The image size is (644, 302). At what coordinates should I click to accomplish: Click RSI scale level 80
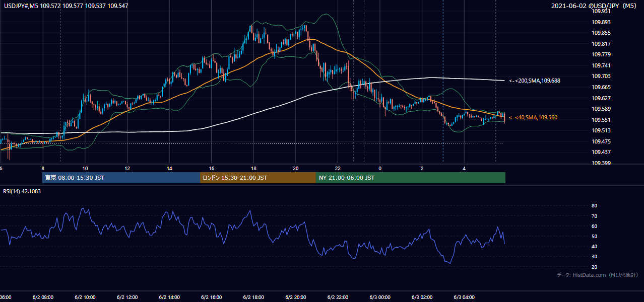coord(594,206)
